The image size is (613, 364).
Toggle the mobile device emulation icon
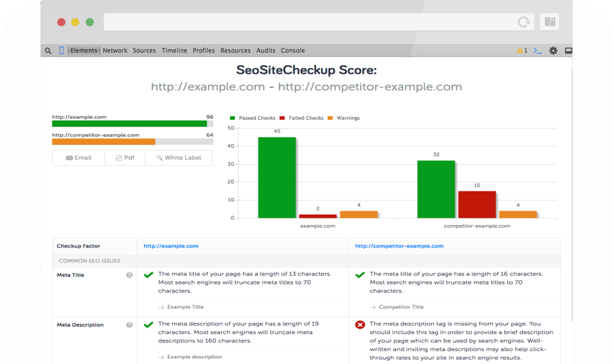pyautogui.click(x=61, y=50)
